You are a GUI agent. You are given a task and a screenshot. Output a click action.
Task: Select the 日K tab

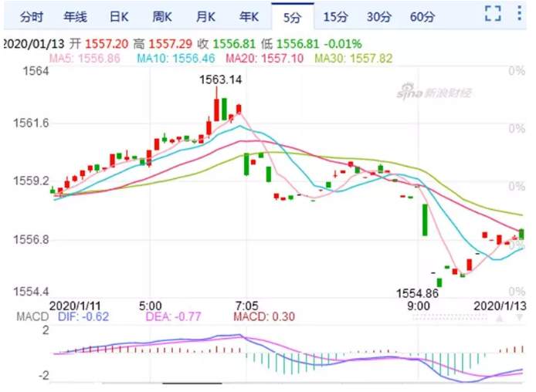coord(118,16)
